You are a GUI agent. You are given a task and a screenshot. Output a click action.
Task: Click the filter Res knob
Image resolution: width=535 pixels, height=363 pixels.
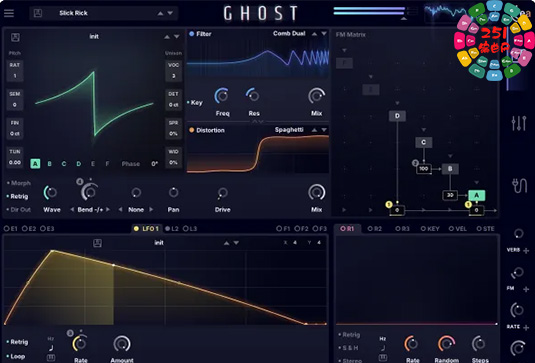coord(253,95)
